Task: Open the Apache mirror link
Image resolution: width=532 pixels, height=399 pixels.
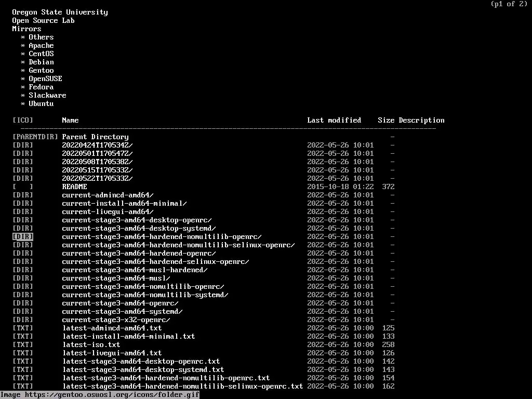Action: click(x=41, y=46)
